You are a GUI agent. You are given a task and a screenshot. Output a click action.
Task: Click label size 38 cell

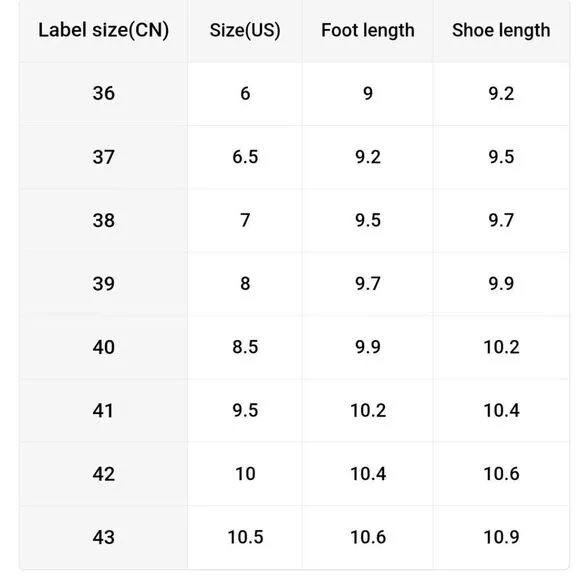coord(104,220)
